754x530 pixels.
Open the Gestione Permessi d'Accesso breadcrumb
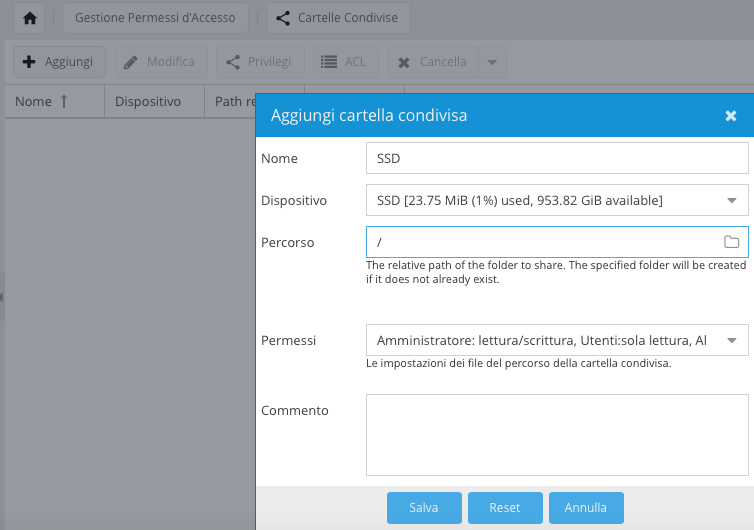coord(155,18)
